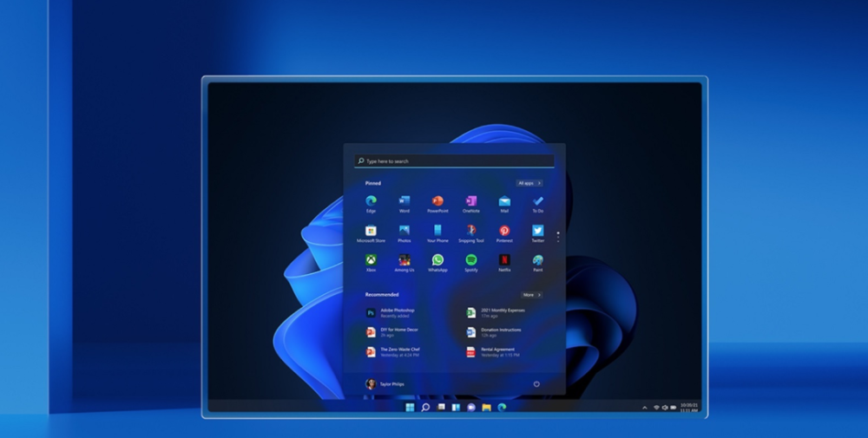Viewport: 868px width, 438px height.
Task: Open 2021 Monthly Expenses file
Action: pos(496,313)
